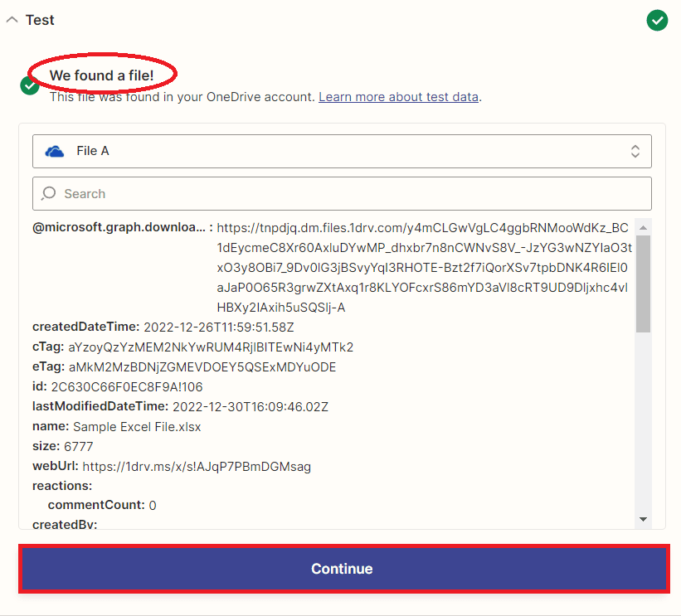Focus the Search input field
The height and width of the screenshot is (616, 681).
(348, 193)
